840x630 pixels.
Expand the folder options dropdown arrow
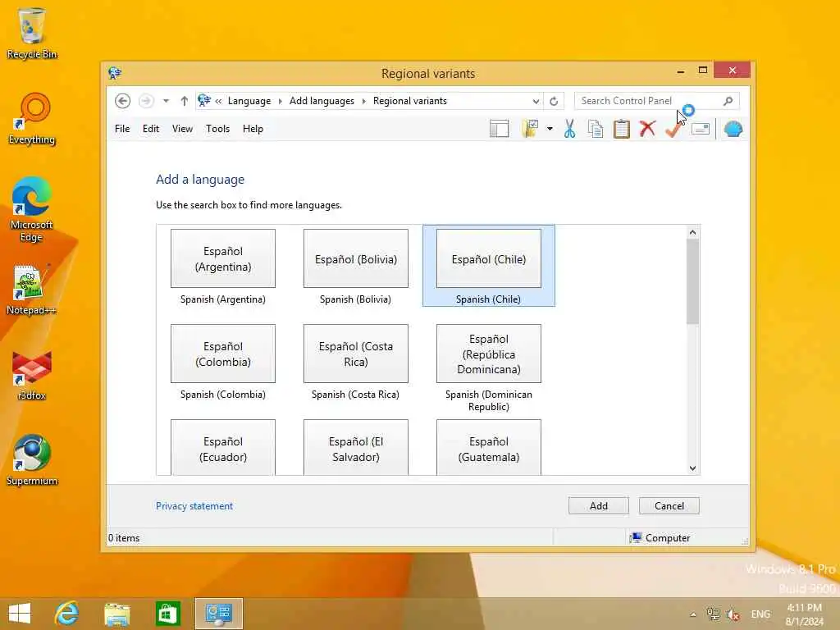(550, 129)
